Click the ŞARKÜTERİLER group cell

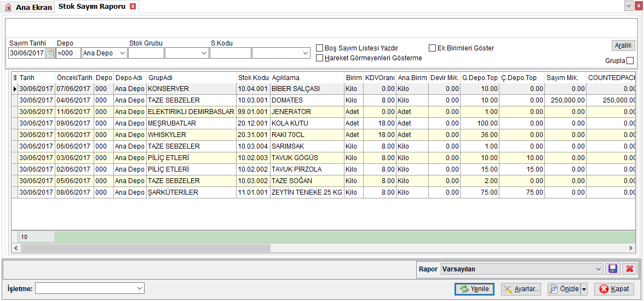[192, 192]
